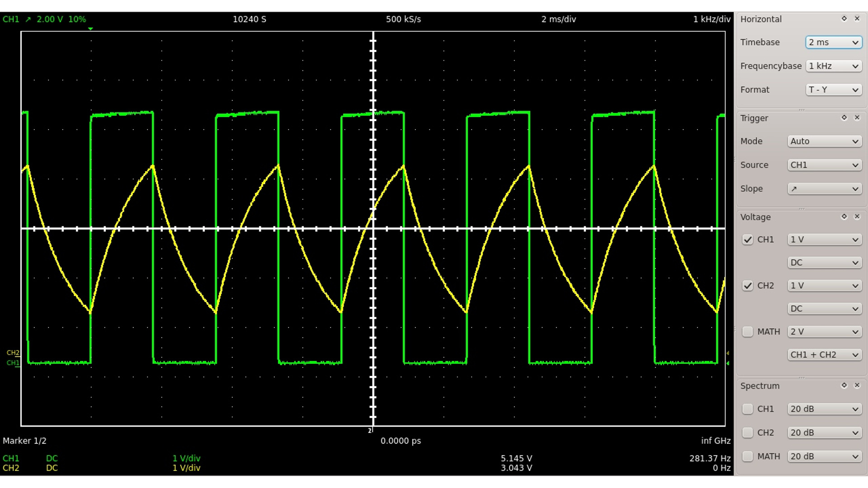Image resolution: width=868 pixels, height=488 pixels.
Task: Open the trigger Slope dropdown
Action: 824,189
